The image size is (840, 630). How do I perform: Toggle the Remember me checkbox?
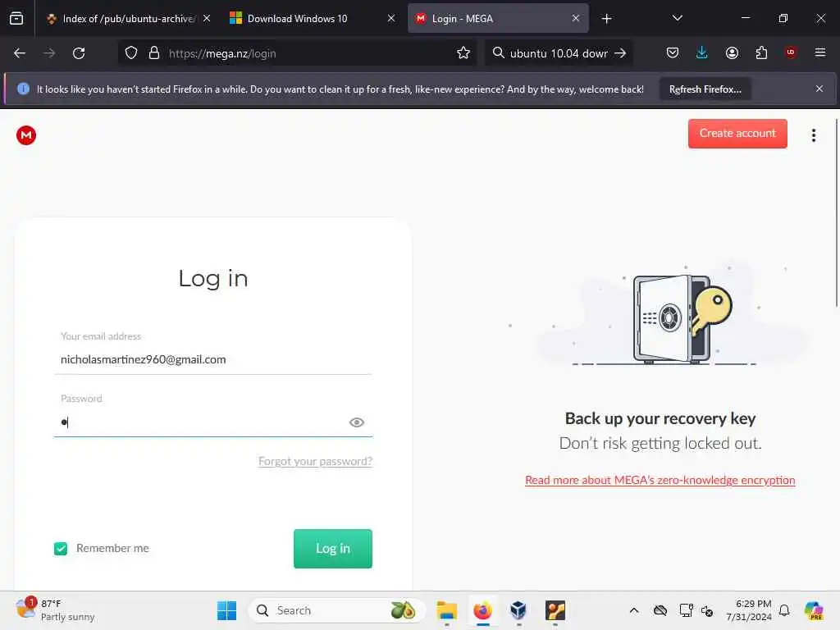(x=61, y=549)
